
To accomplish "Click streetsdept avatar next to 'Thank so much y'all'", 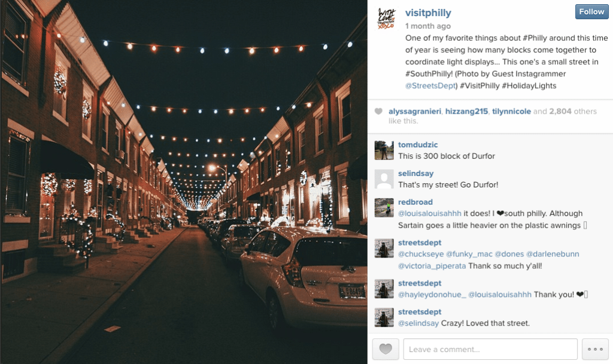I will coord(384,248).
